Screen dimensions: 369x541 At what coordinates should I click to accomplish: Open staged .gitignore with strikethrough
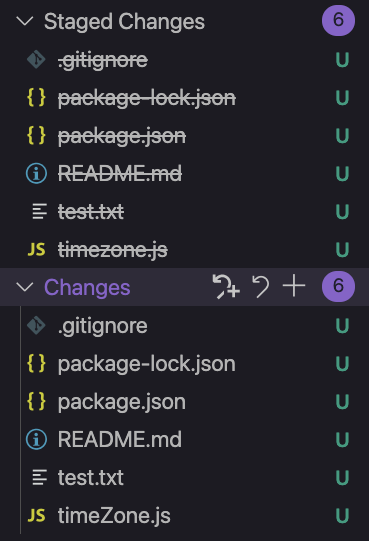click(103, 60)
